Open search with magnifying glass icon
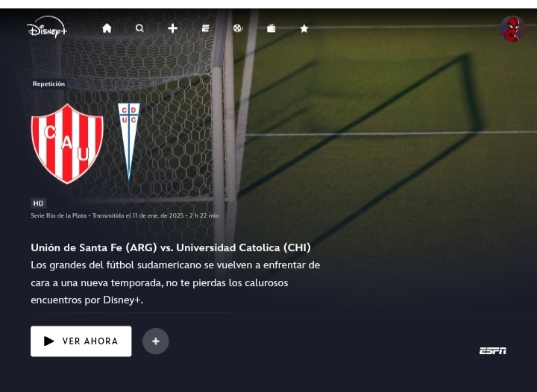 click(x=139, y=28)
